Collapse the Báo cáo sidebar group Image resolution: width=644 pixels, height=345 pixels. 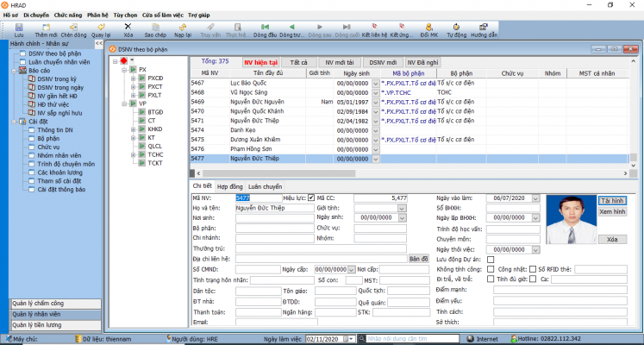click(14, 71)
